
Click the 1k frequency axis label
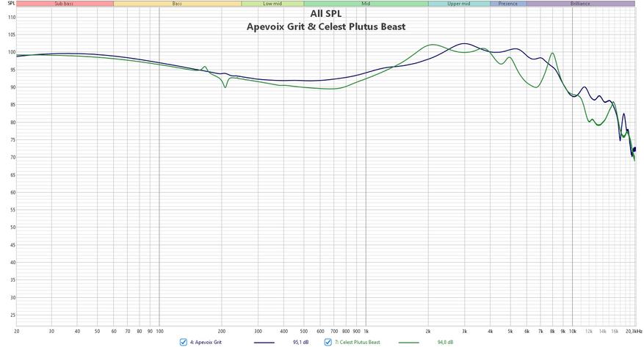366,331
